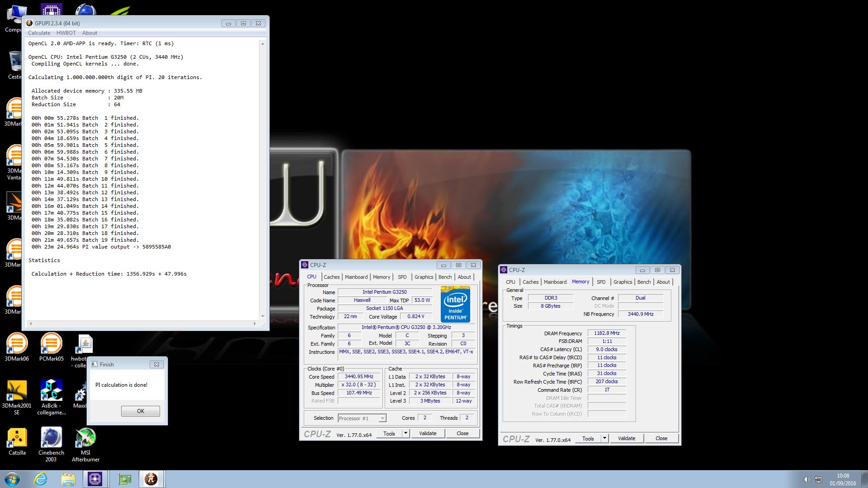Open the About menu in GPUPI
This screenshot has height=488, width=868.
(x=90, y=33)
